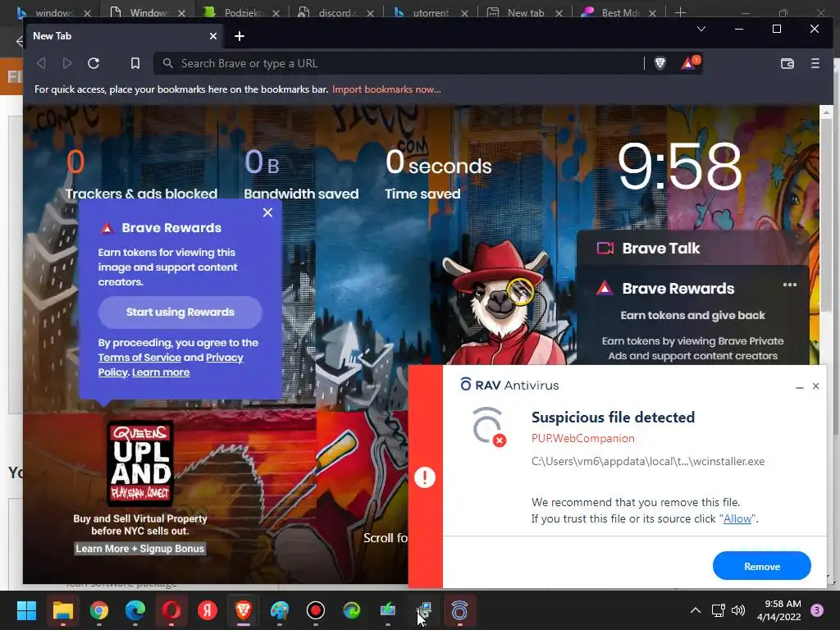
Task: Go back with the left arrow icon
Action: pos(41,63)
